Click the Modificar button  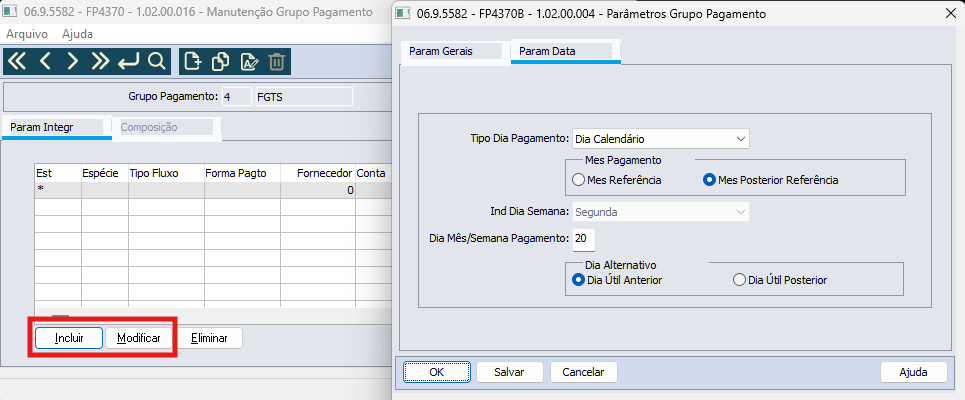click(x=138, y=338)
